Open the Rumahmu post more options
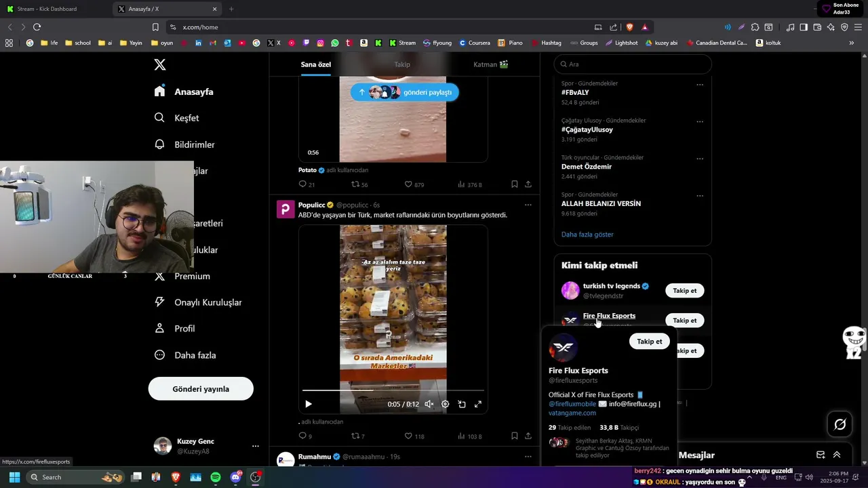 coord(528,457)
